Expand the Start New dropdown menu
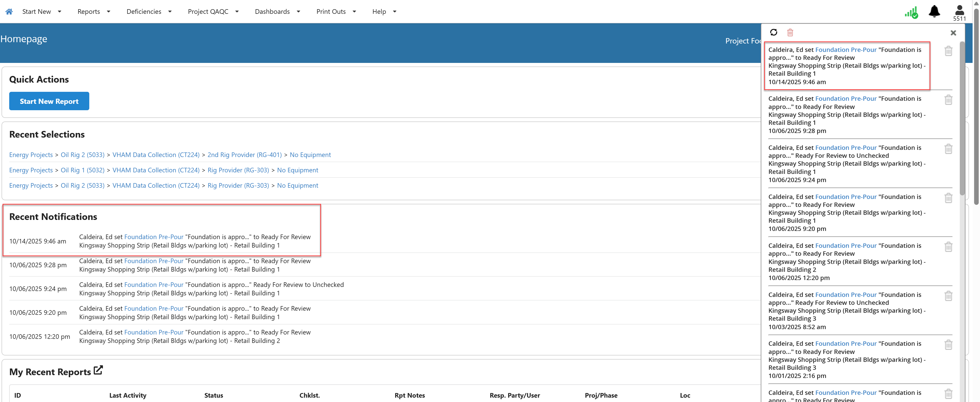The width and height of the screenshot is (980, 402). [x=42, y=12]
